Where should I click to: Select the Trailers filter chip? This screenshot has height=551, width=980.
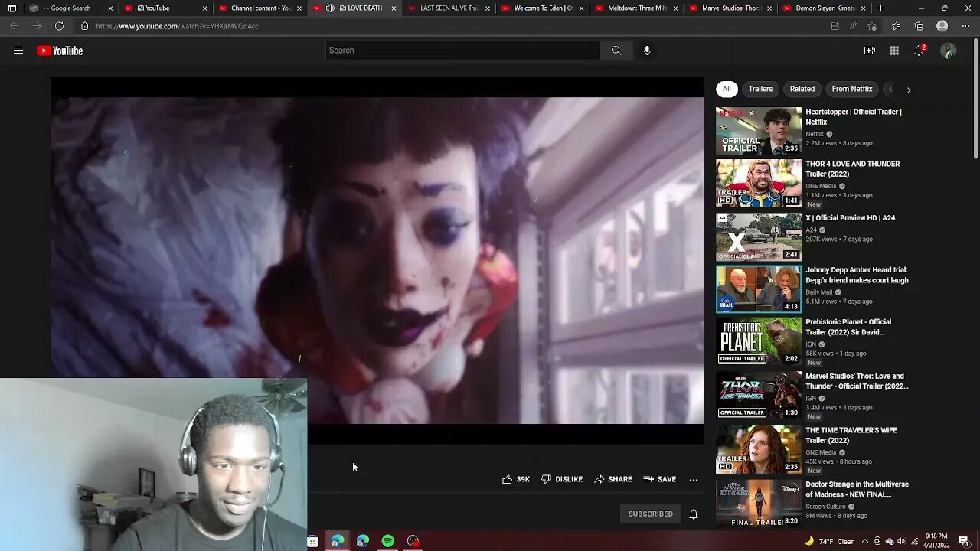(760, 89)
